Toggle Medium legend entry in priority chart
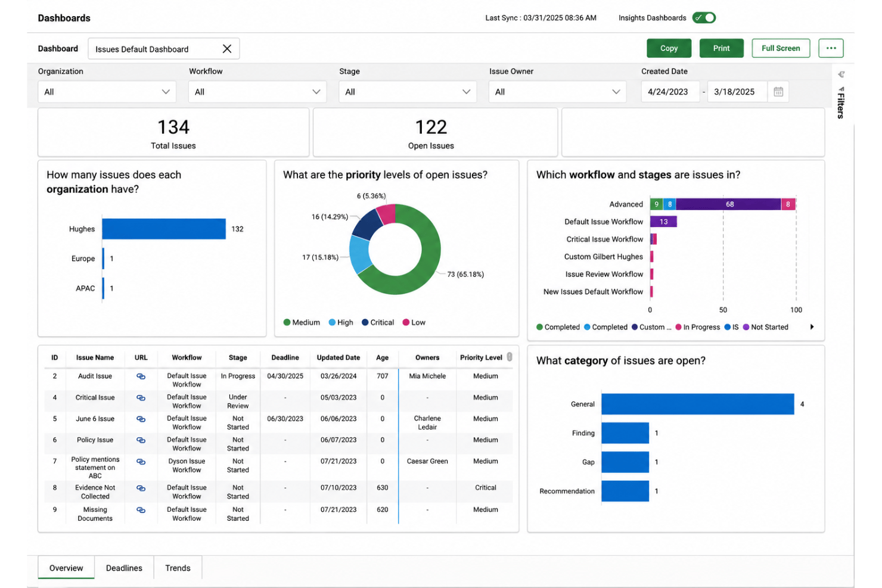Image resolution: width=882 pixels, height=588 pixels. 302,322
